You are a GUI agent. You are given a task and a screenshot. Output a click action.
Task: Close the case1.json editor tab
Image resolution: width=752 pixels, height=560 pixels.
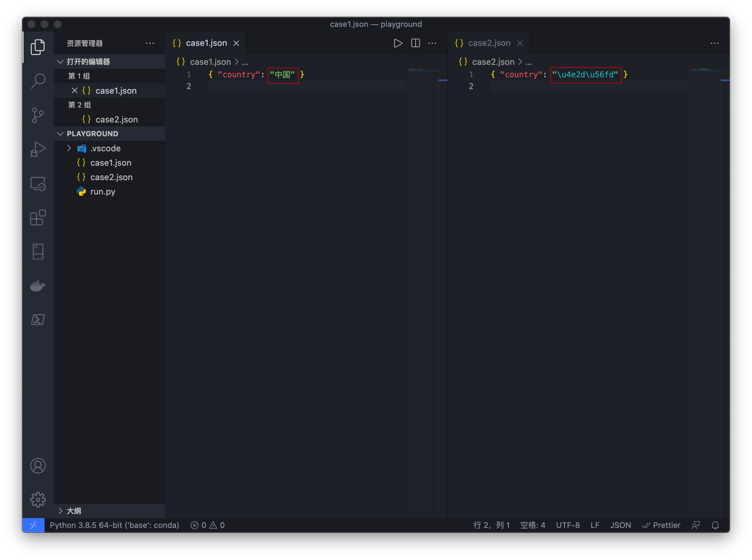point(236,43)
